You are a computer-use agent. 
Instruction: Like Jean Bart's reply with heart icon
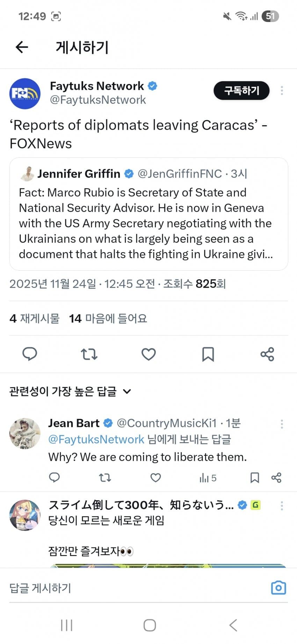point(155,478)
